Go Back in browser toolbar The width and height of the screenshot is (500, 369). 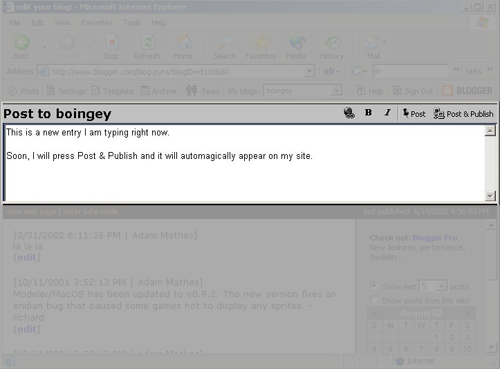point(21,47)
